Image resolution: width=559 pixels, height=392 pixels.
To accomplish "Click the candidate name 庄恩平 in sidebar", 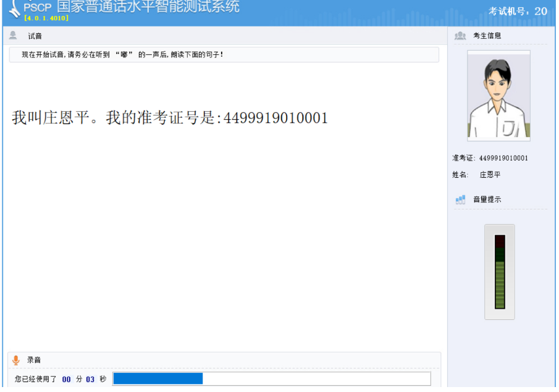I will coord(490,175).
